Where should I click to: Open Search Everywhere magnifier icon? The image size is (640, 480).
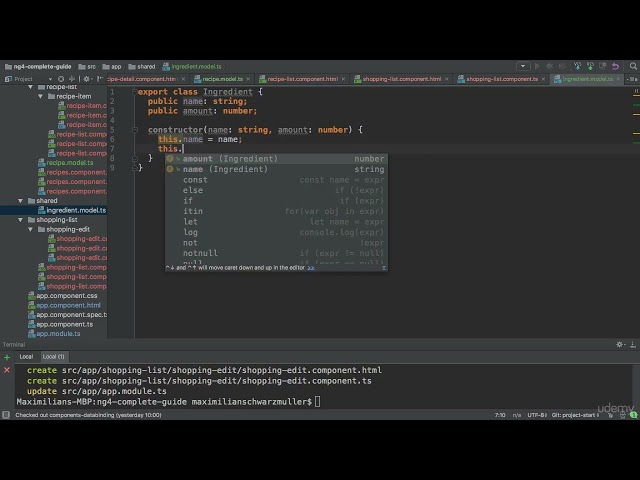[x=633, y=66]
